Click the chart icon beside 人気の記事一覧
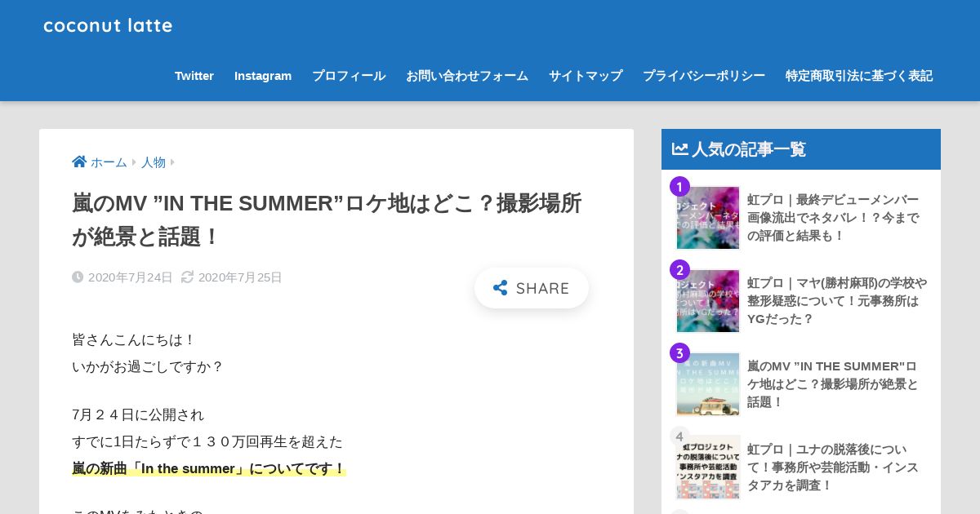 679,148
